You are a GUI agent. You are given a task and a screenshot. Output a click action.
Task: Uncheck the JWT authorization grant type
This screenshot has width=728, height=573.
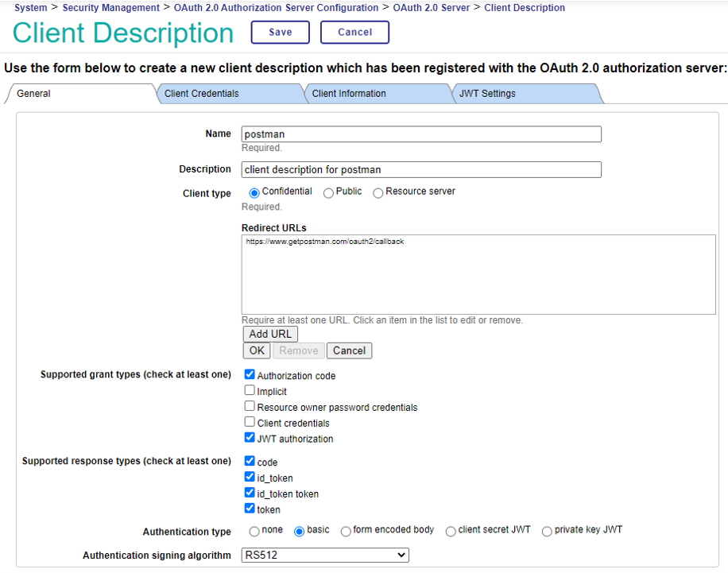[250, 438]
